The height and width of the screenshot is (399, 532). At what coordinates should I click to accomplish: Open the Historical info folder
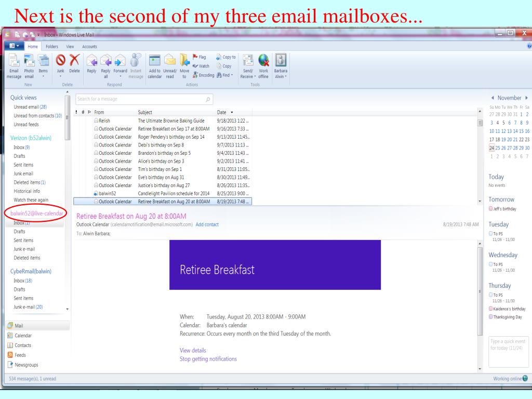[27, 191]
